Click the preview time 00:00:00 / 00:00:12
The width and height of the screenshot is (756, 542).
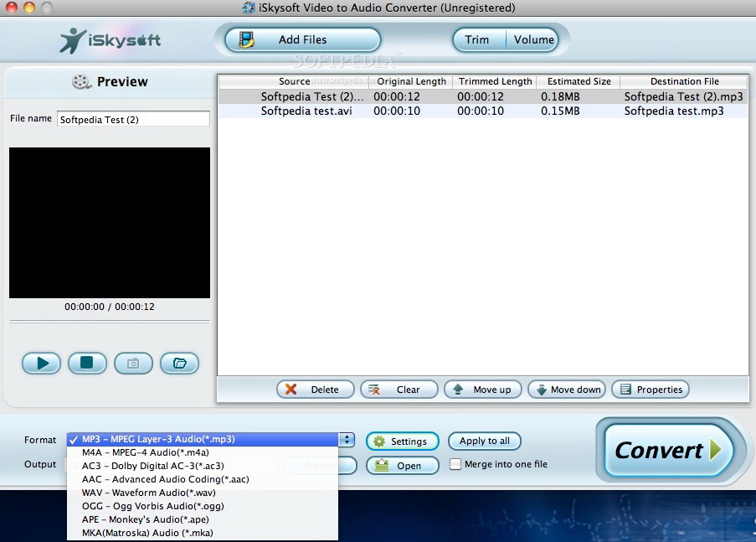pos(110,307)
